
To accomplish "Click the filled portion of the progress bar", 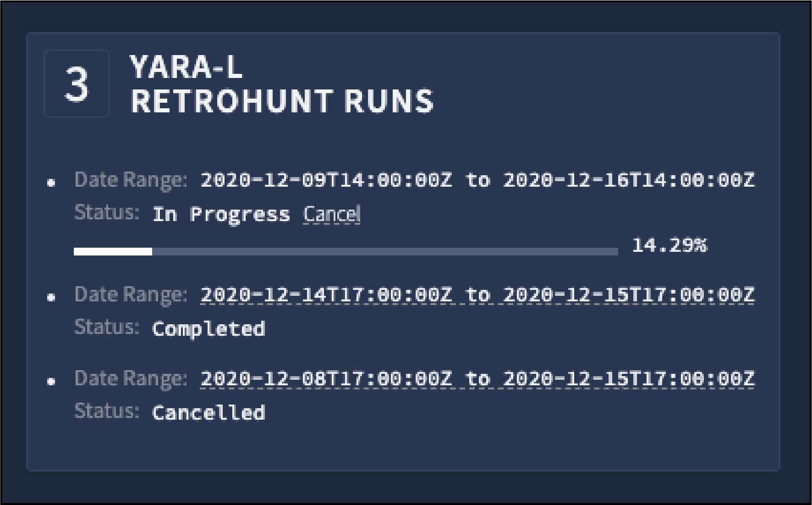I will tap(112, 251).
